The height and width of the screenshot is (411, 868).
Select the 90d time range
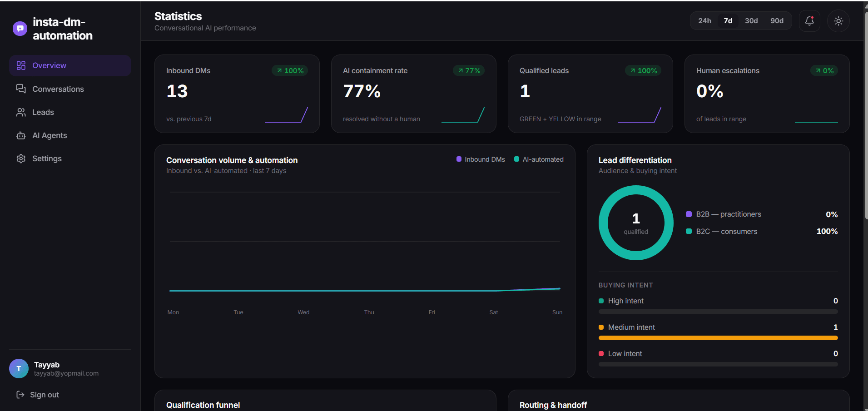coord(777,21)
